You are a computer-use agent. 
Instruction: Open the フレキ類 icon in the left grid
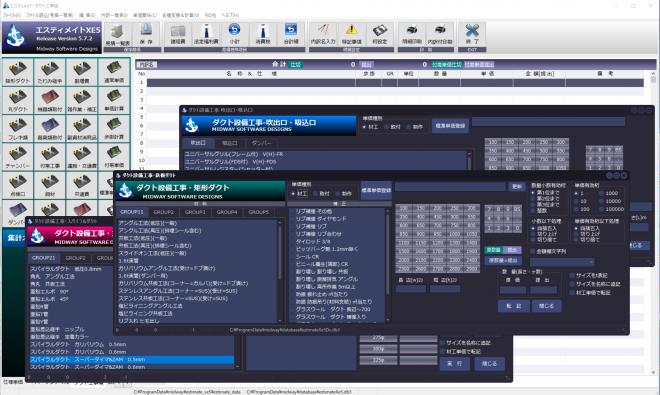pyautogui.click(x=18, y=128)
